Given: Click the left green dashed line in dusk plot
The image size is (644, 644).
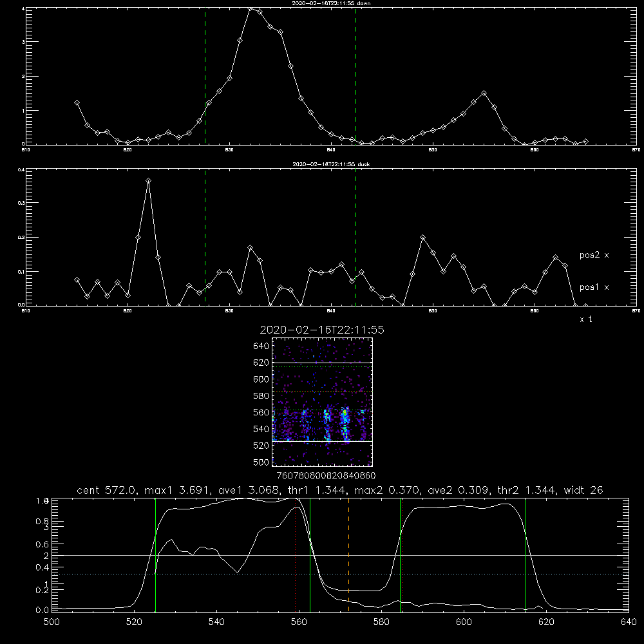Looking at the screenshot, I should point(205,237).
